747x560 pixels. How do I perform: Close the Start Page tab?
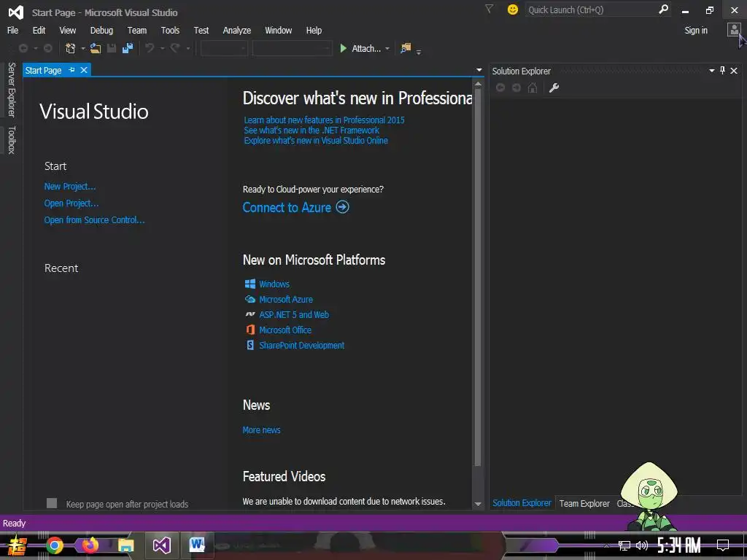click(84, 70)
